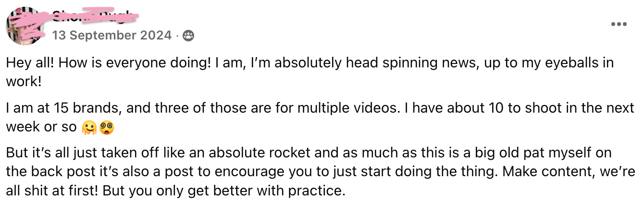Click the scribbled-out author name
Screen dimensions: 644x206
[x=91, y=17]
